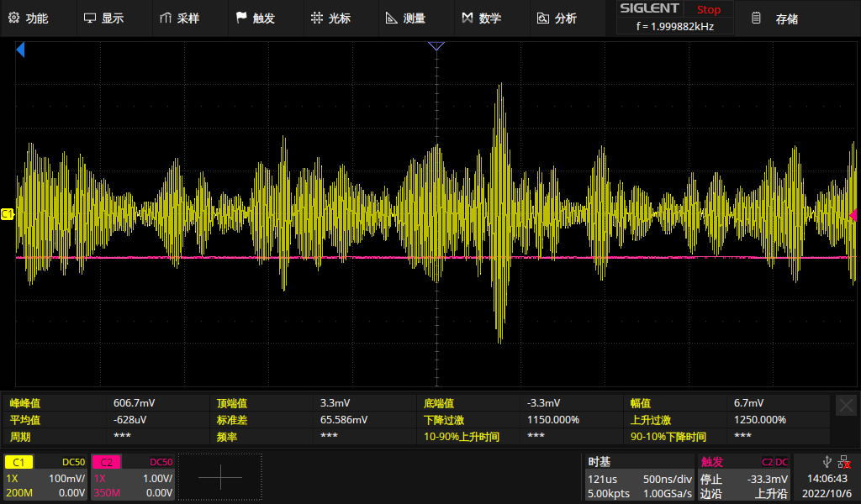Open the 采样 (Acquire) menu
The width and height of the screenshot is (861, 504).
coord(178,18)
